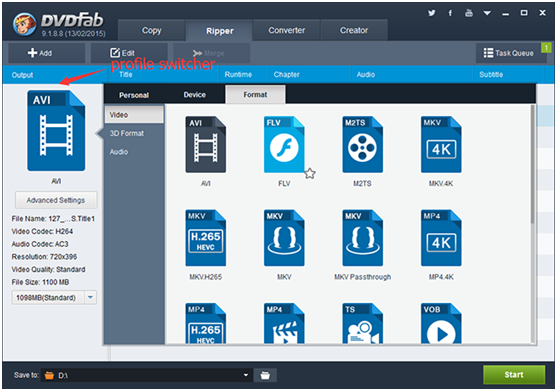Expand the 1098MB(Standard) size dropdown

[x=90, y=297]
